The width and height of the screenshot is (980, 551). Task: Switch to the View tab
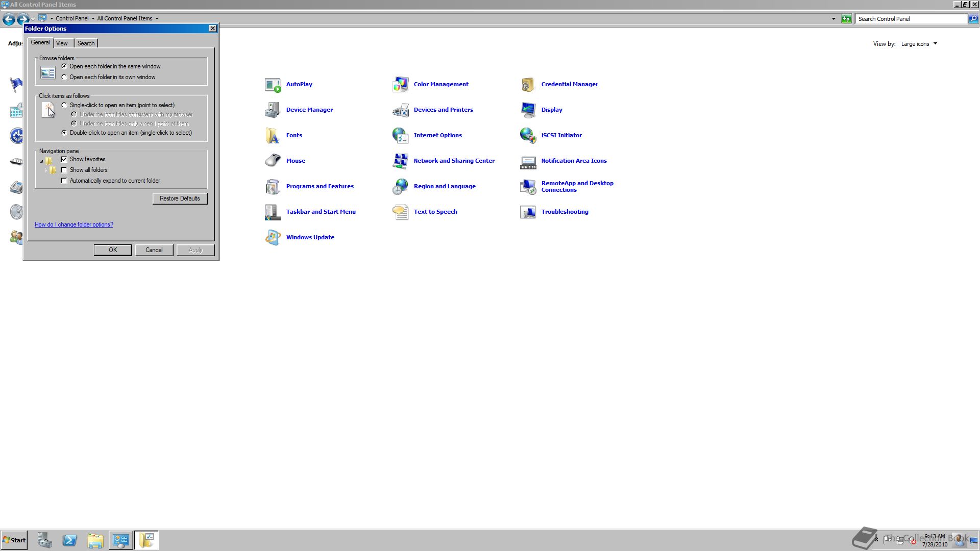click(62, 43)
